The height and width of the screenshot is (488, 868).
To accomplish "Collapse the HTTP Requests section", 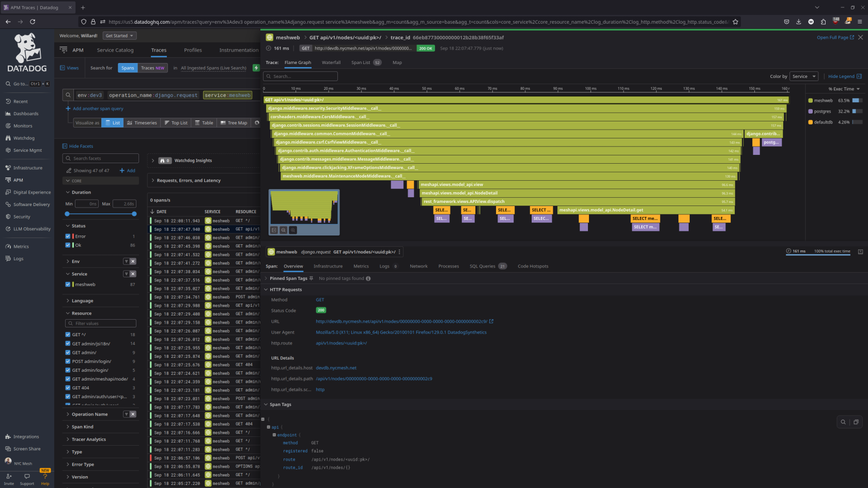I will pyautogui.click(x=266, y=290).
